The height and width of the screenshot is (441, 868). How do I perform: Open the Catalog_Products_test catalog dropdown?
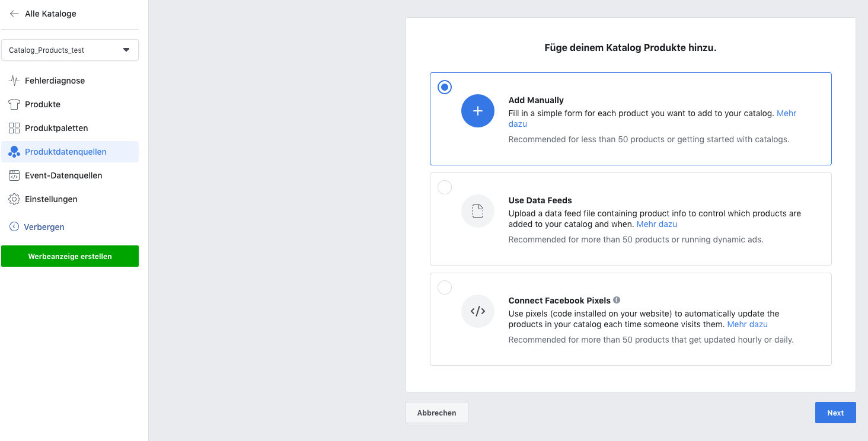click(70, 50)
